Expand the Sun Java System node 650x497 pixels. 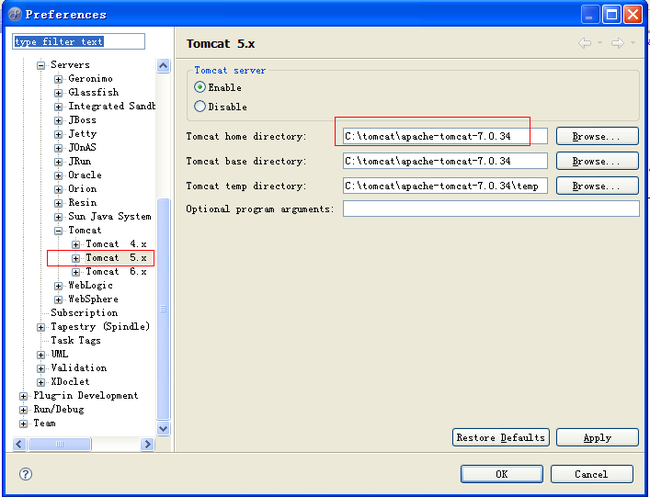point(58,217)
